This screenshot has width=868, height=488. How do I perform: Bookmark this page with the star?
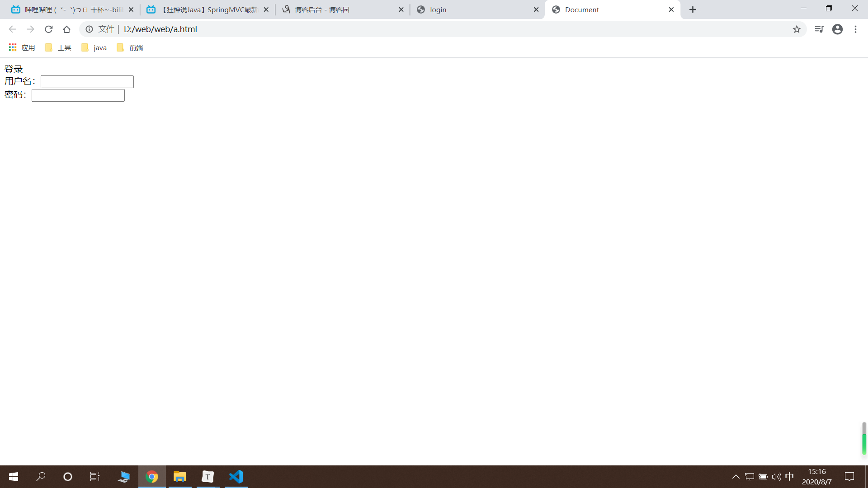797,29
